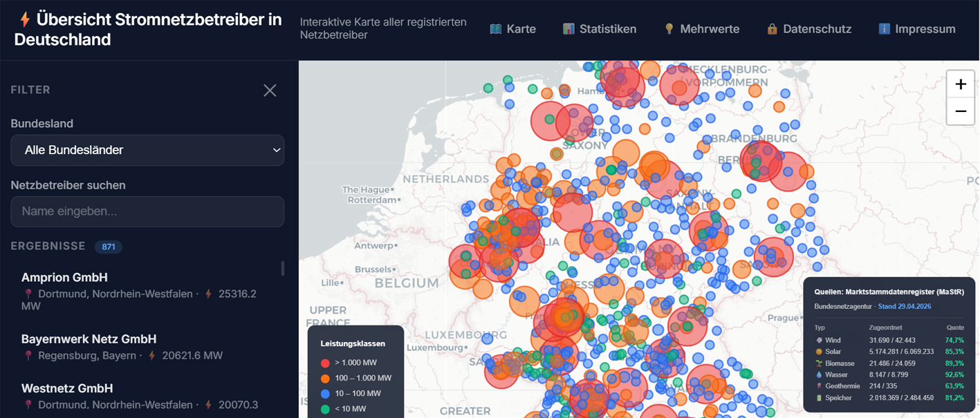Click the map icon next to Karte
This screenshot has height=418, width=980.
point(495,29)
